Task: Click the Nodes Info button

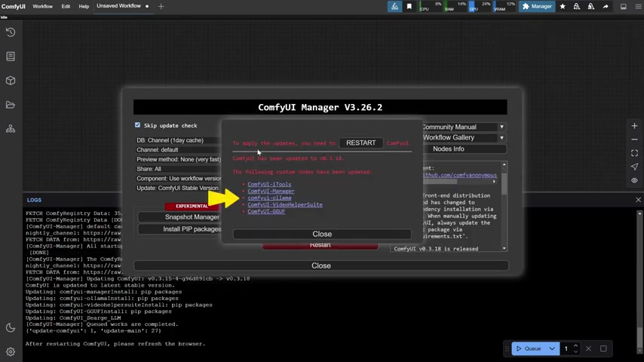Action: tap(464, 149)
